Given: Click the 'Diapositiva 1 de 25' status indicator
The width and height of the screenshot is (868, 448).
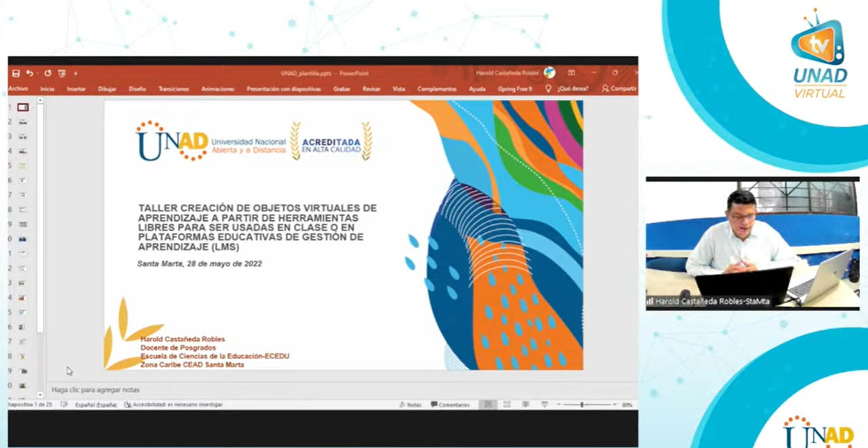Looking at the screenshot, I should pyautogui.click(x=30, y=404).
